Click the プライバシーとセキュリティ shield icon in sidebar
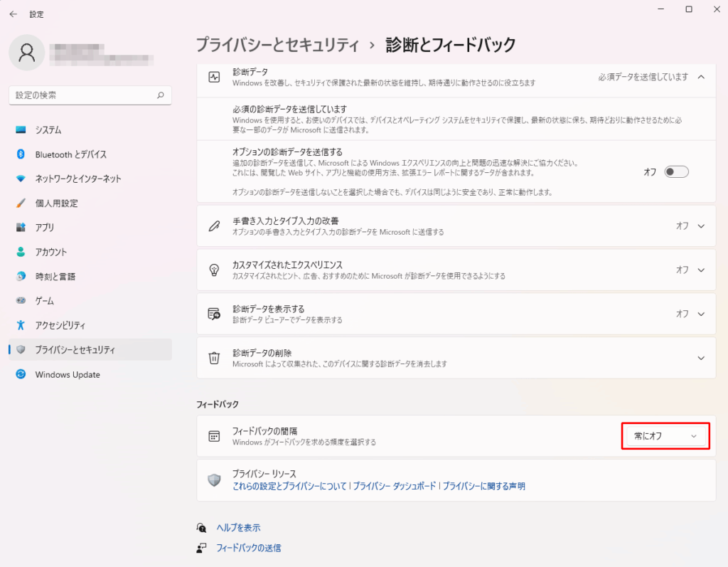This screenshot has height=567, width=728. click(21, 349)
